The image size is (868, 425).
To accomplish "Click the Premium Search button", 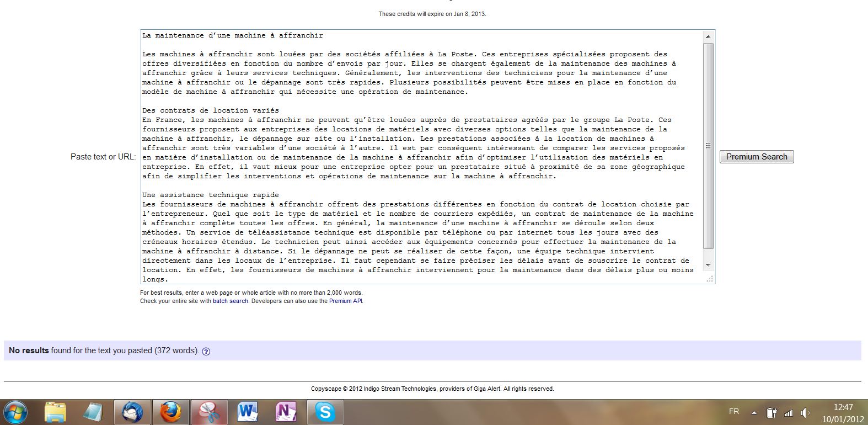I will click(756, 157).
